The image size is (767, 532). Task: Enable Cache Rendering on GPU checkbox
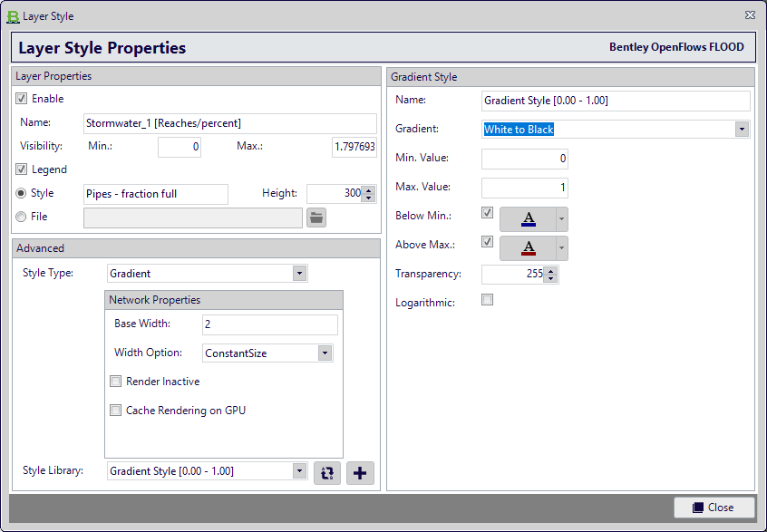pos(115,411)
